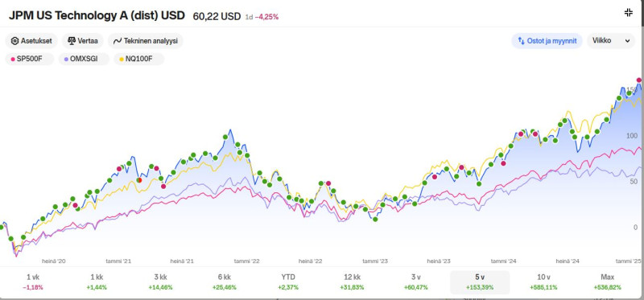Open Asetukset chart settings

(x=31, y=41)
